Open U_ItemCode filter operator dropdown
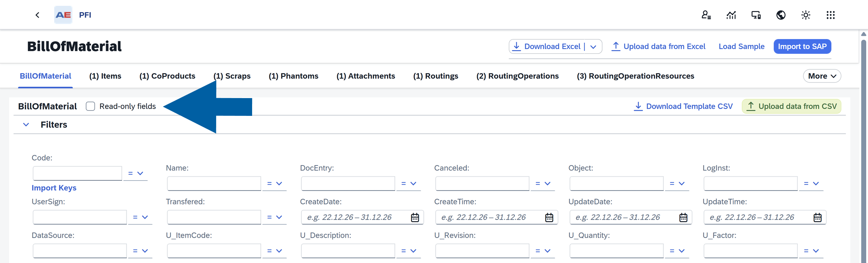The height and width of the screenshot is (263, 868). 275,251
